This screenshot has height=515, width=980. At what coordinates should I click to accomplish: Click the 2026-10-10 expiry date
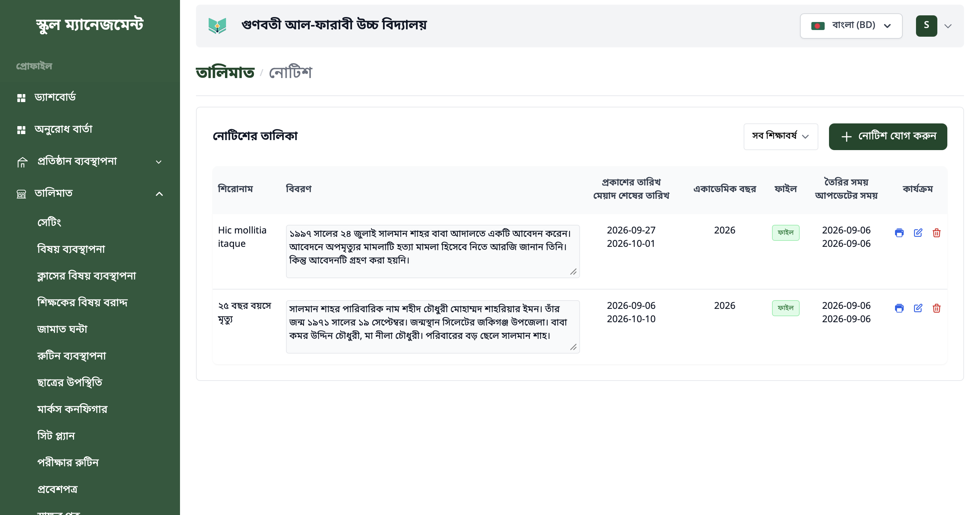click(x=631, y=319)
